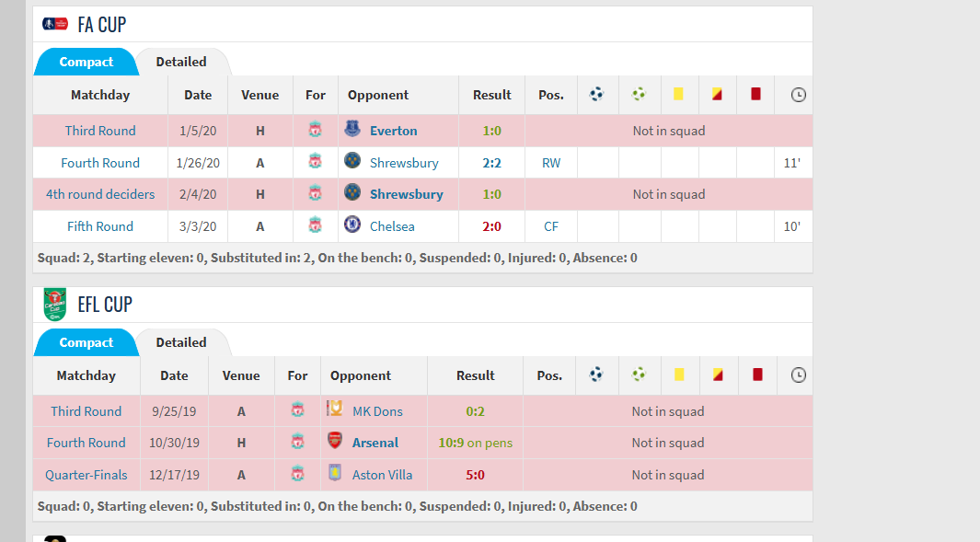
Task: Click the FA Cup red card icon
Action: [x=755, y=95]
